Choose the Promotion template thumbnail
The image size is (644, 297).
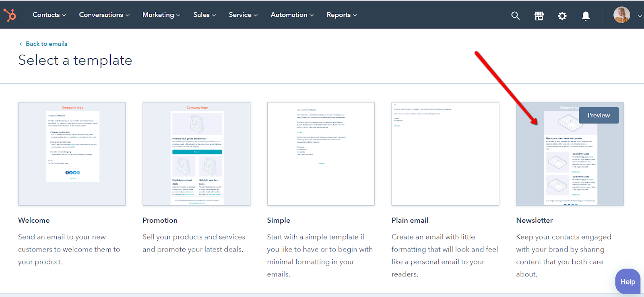(x=196, y=154)
